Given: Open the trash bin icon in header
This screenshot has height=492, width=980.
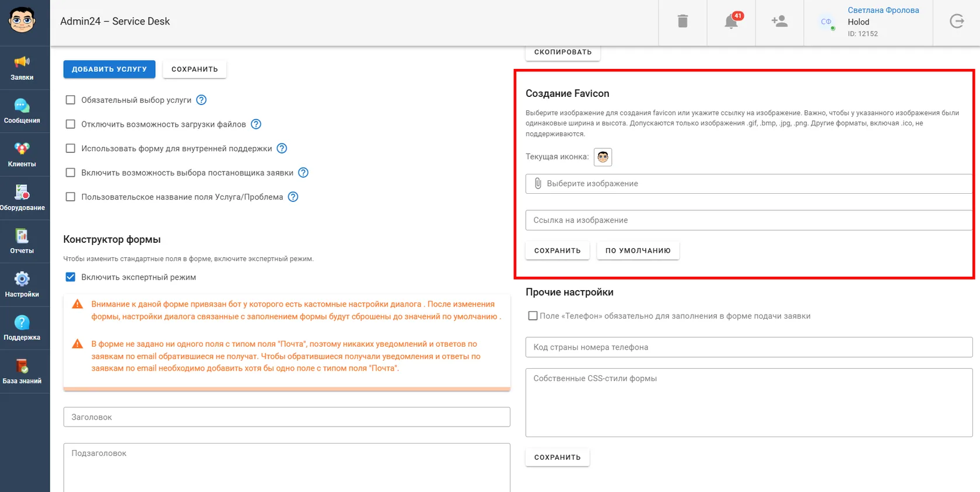Looking at the screenshot, I should tap(682, 22).
